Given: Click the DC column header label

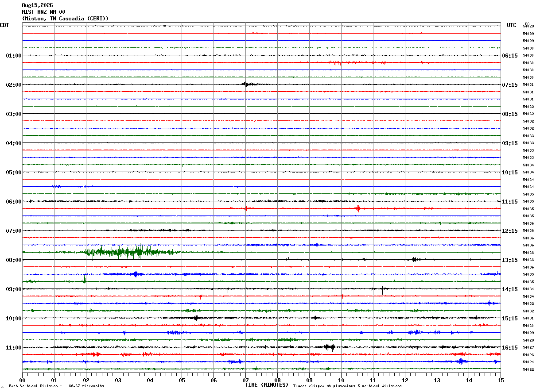Looking at the screenshot, I should coord(527,24).
